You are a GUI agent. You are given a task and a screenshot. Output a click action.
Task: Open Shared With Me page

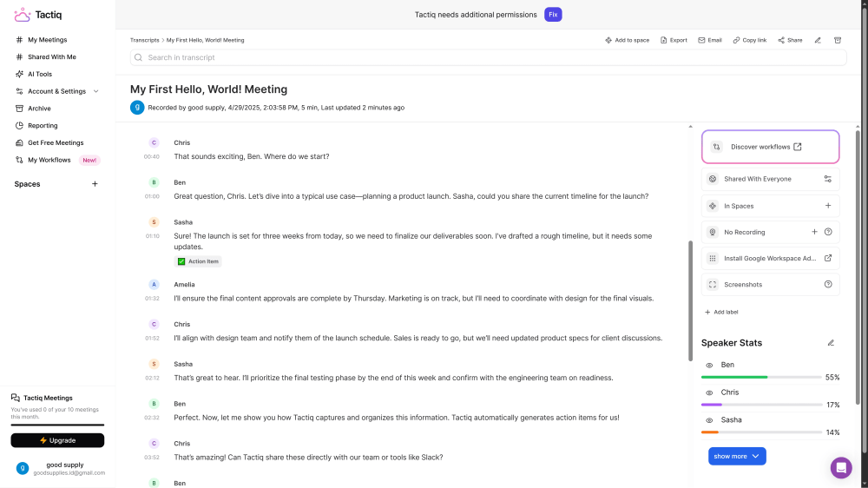click(x=51, y=57)
